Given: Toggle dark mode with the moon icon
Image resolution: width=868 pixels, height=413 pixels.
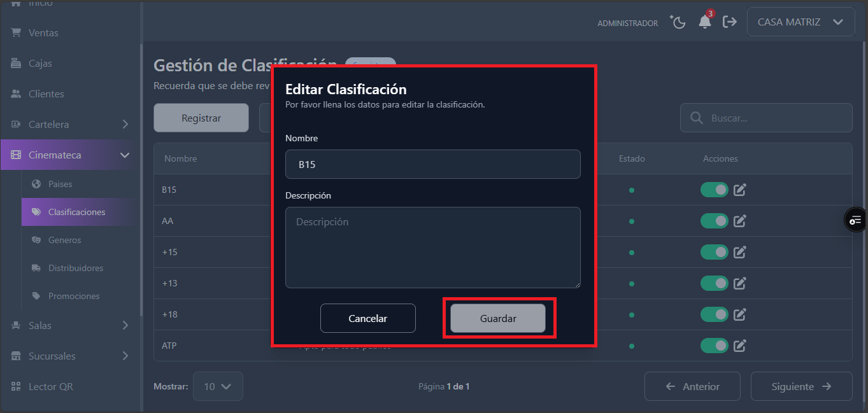Looking at the screenshot, I should pyautogui.click(x=678, y=22).
